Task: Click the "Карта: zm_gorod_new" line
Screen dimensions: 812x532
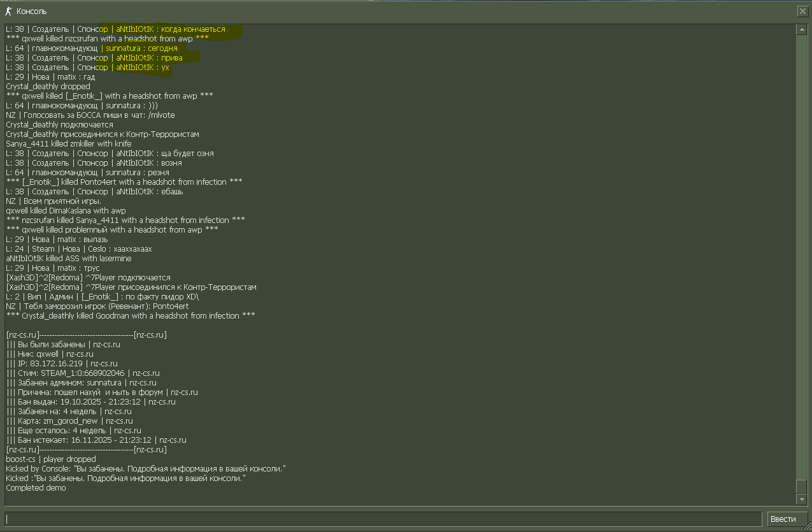Action: click(x=69, y=421)
